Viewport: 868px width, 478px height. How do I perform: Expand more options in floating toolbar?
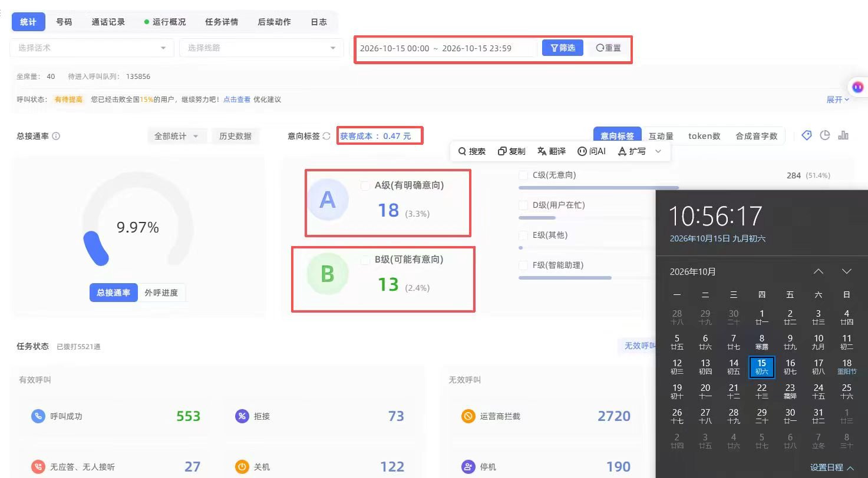(x=658, y=151)
